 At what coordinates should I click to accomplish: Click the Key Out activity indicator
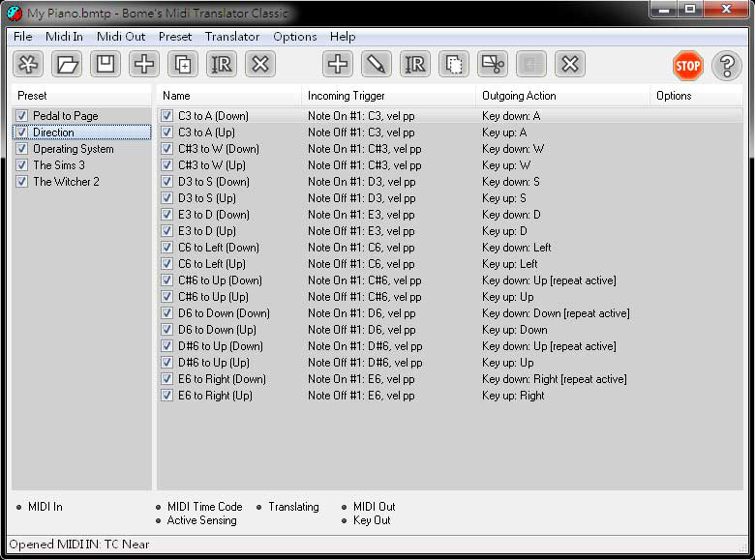pyautogui.click(x=366, y=520)
